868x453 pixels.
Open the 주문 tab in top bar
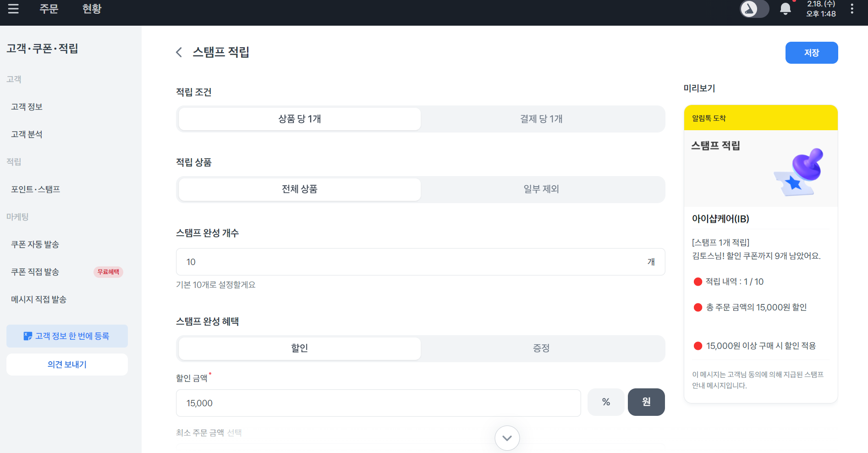pos(49,9)
